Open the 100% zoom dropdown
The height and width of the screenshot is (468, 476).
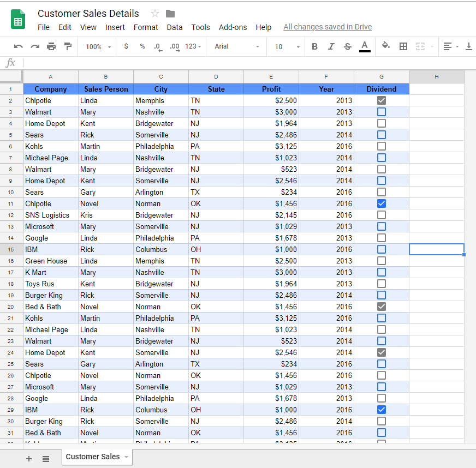point(98,47)
